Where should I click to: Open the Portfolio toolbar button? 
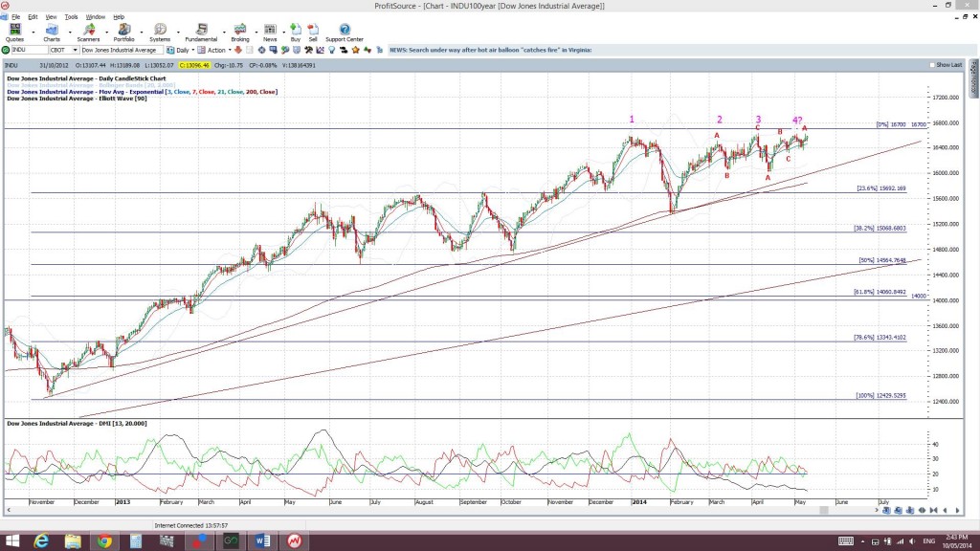point(123,33)
